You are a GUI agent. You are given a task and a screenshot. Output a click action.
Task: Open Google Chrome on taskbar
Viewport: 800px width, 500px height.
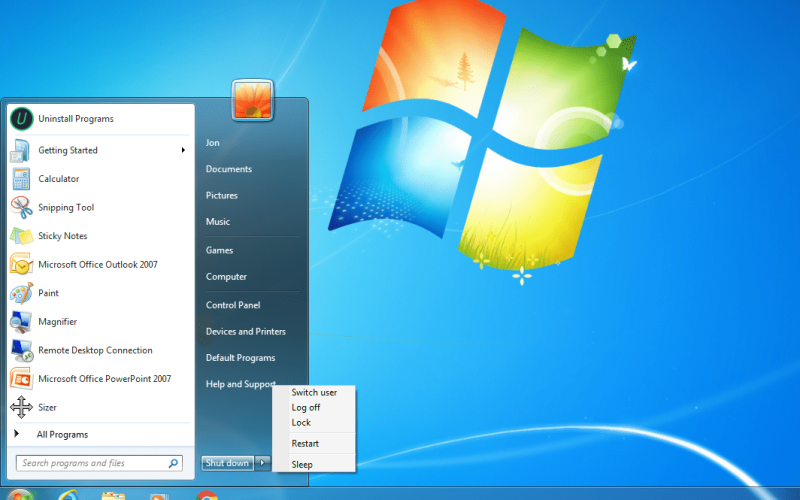[206, 495]
